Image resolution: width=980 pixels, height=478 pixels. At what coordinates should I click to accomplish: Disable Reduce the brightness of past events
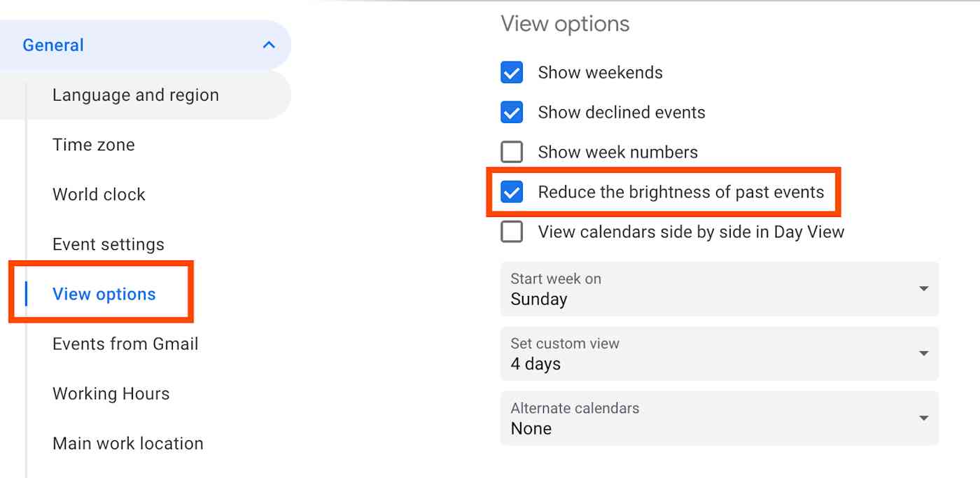[512, 192]
